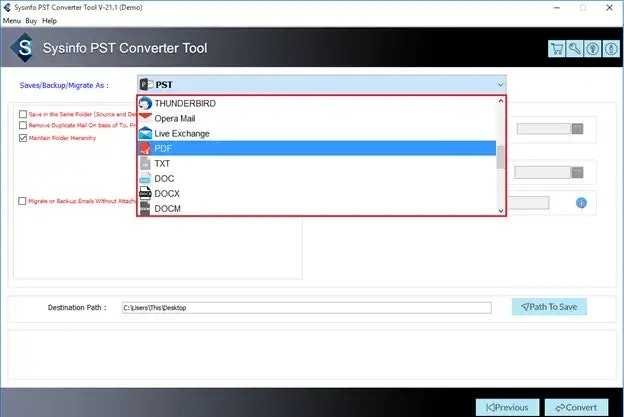624x417 pixels.
Task: Click the Thunderbird icon in format list
Action: [145, 103]
